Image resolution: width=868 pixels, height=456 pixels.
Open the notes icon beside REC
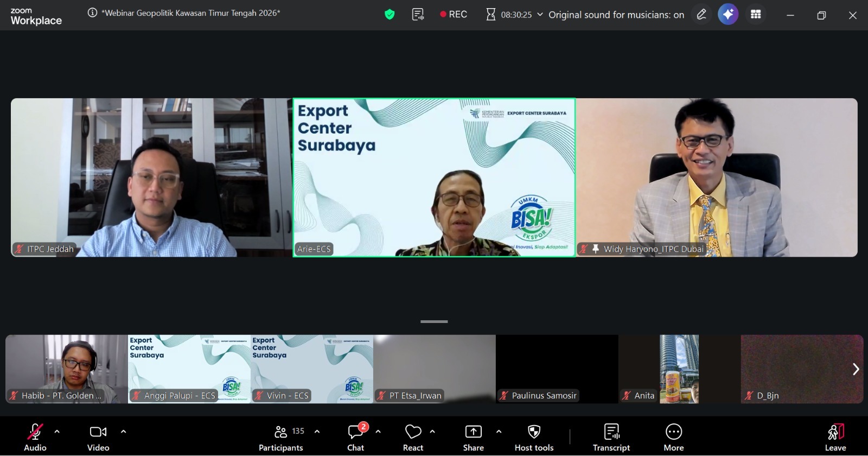point(418,15)
